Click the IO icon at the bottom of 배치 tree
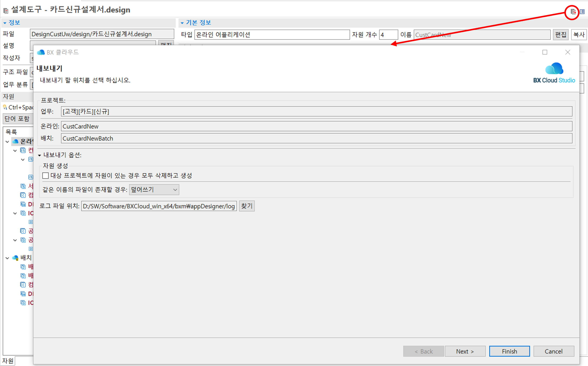Image resolution: width=588 pixels, height=366 pixels. coord(23,302)
